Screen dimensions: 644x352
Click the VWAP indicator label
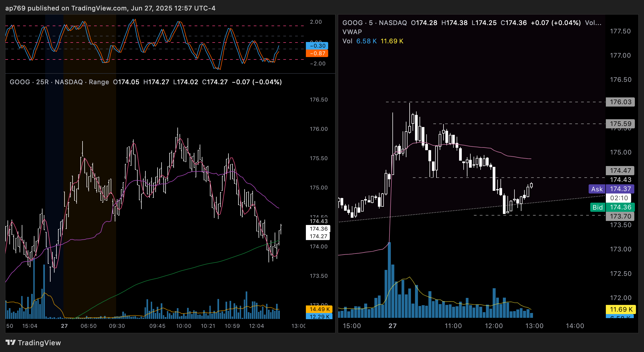[x=352, y=32]
